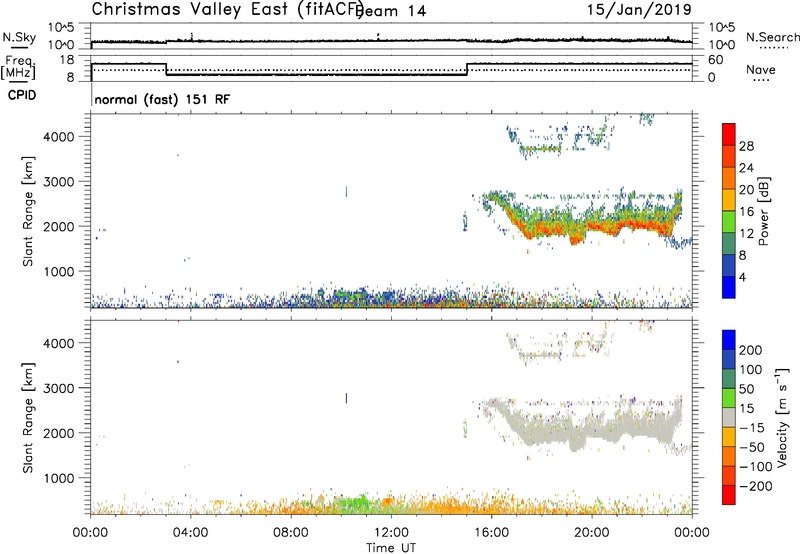800x554 pixels.
Task: Click the 'Freq. [MHz]' axis label
Action: click(18, 67)
